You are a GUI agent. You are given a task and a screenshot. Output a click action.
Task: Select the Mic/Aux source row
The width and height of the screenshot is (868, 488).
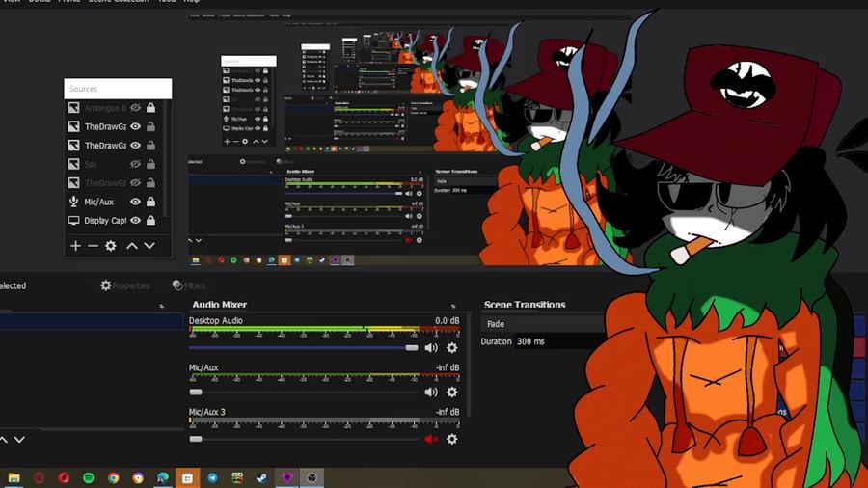pos(113,202)
